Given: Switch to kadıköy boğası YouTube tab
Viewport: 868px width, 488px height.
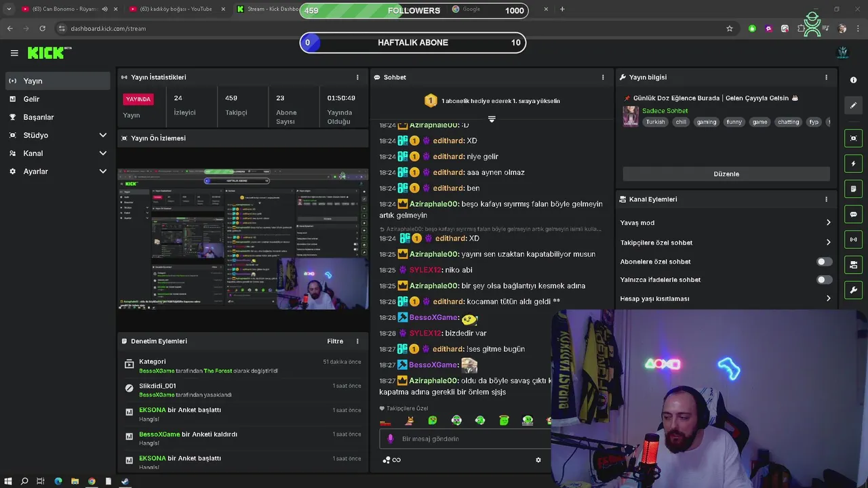Looking at the screenshot, I should tap(176, 9).
